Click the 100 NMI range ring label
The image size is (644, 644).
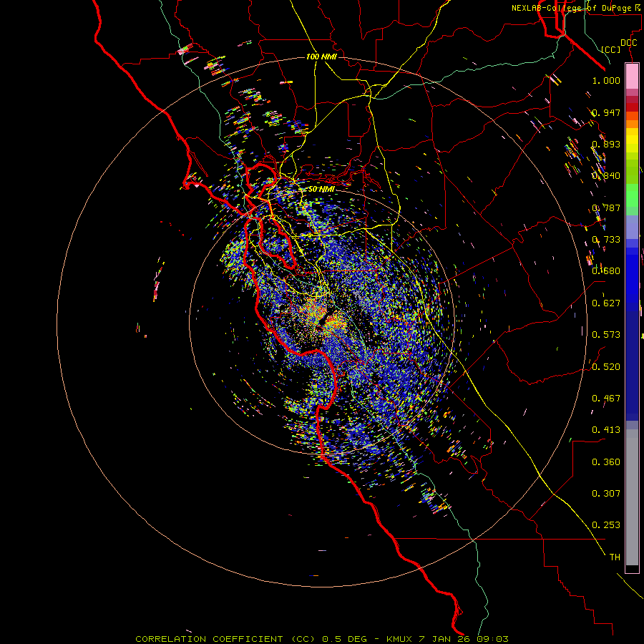click(321, 57)
